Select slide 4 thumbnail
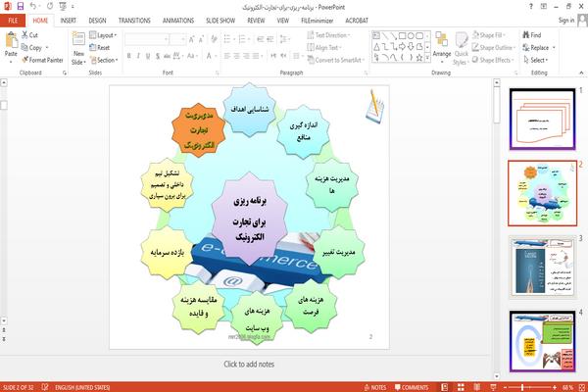 pos(542,341)
